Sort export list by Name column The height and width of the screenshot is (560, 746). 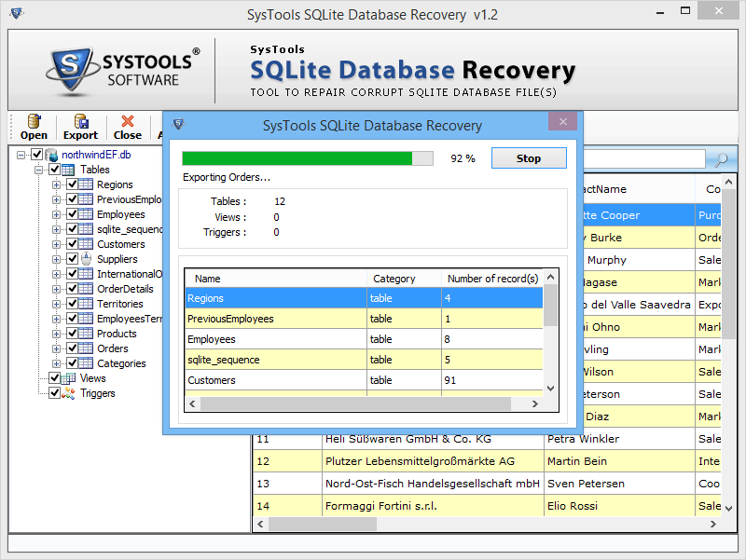pyautogui.click(x=276, y=279)
